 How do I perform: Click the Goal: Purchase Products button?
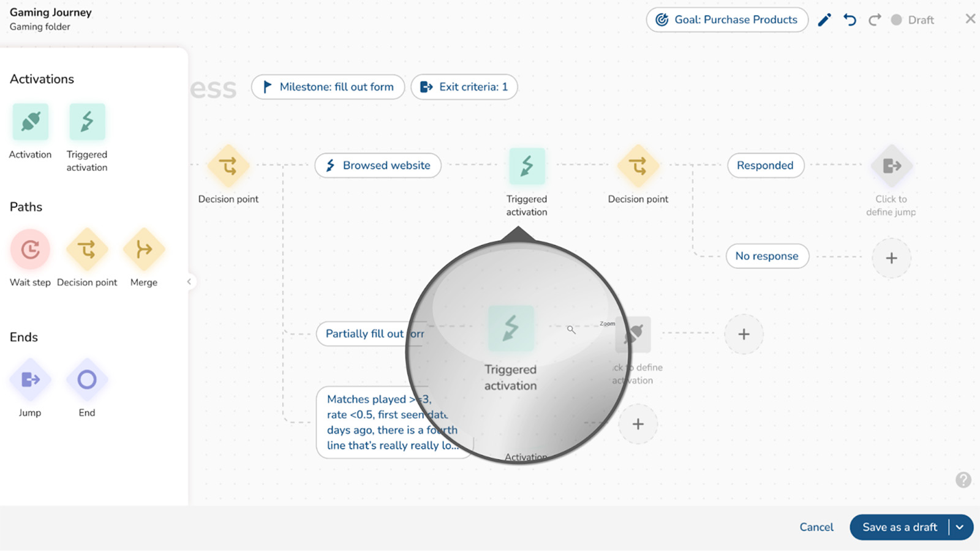pyautogui.click(x=726, y=20)
